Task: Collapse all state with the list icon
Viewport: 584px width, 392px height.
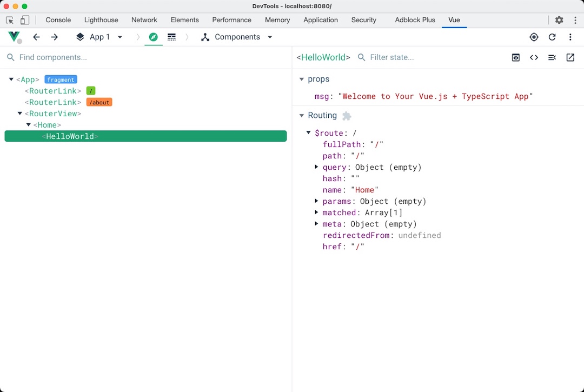Action: coord(552,57)
